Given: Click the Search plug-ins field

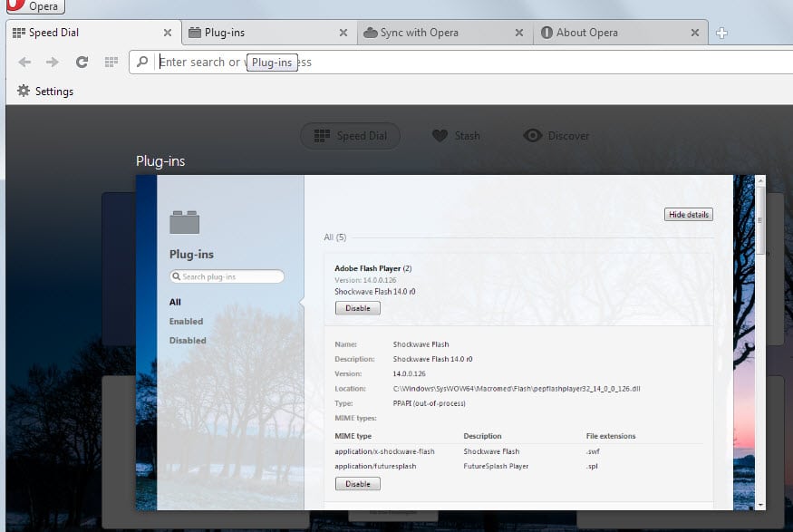Looking at the screenshot, I should click(227, 276).
